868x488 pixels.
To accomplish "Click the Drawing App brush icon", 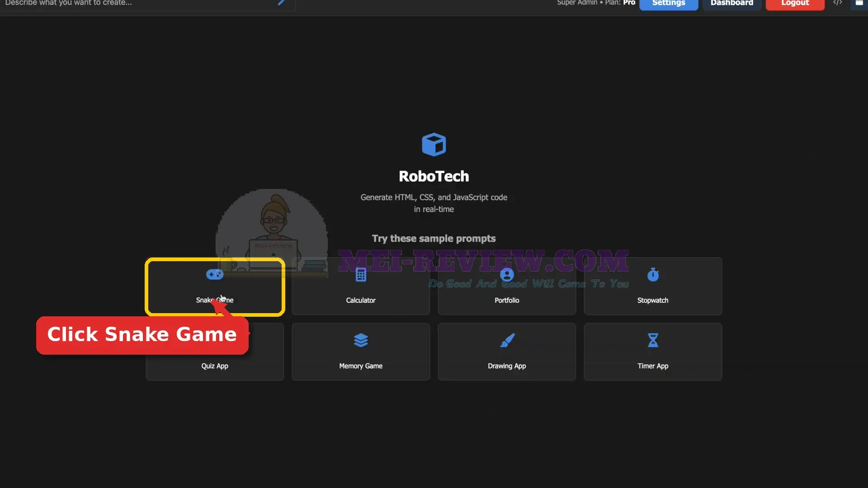I will [507, 340].
